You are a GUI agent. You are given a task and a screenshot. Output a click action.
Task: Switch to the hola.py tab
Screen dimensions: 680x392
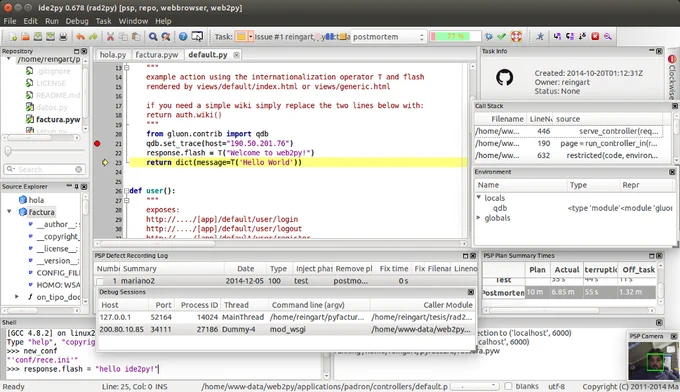(x=113, y=55)
